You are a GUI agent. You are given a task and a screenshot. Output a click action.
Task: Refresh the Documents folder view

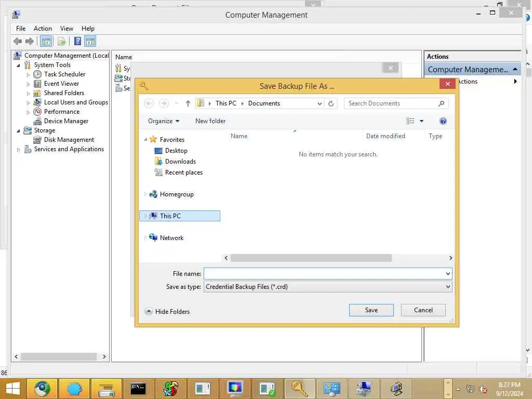click(x=331, y=103)
